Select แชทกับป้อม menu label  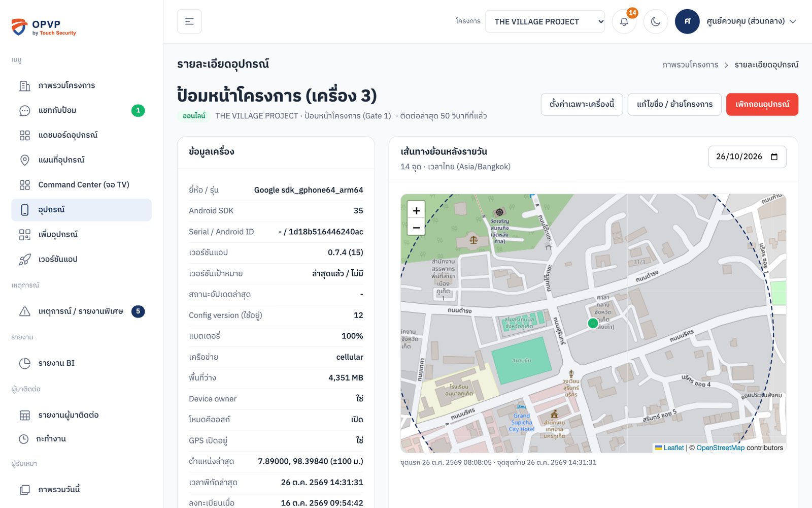57,110
